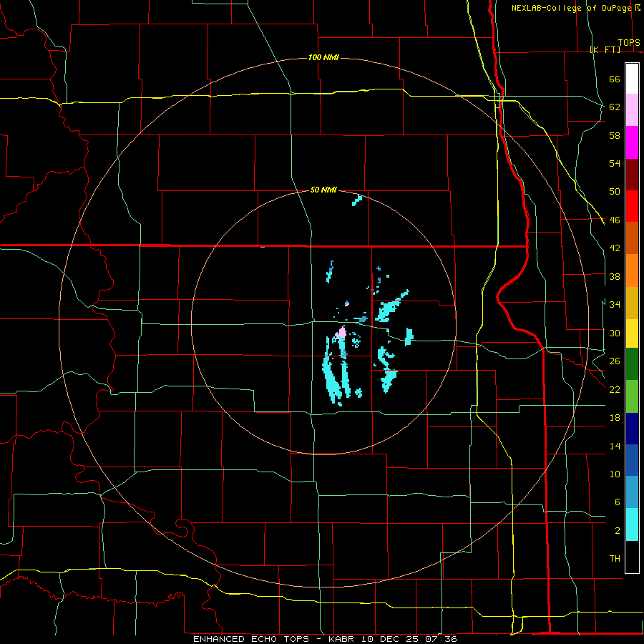
Task: Click the legend value 38
Action: click(615, 277)
